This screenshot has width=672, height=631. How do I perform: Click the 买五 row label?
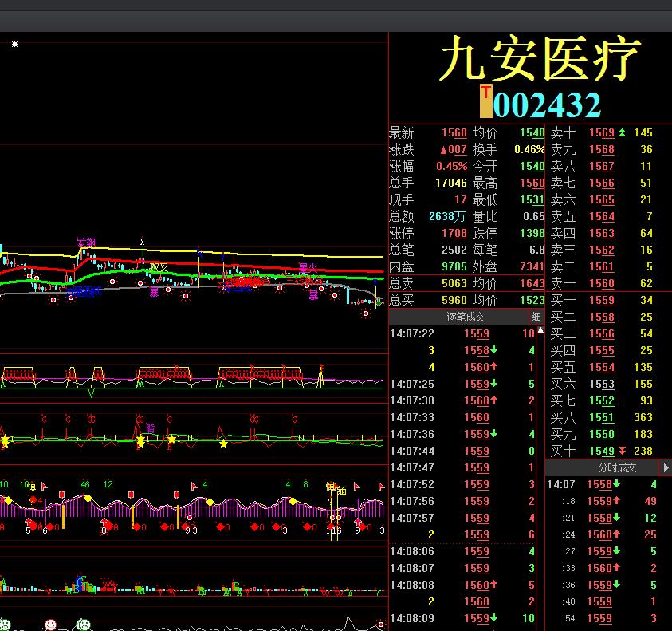[x=563, y=367]
